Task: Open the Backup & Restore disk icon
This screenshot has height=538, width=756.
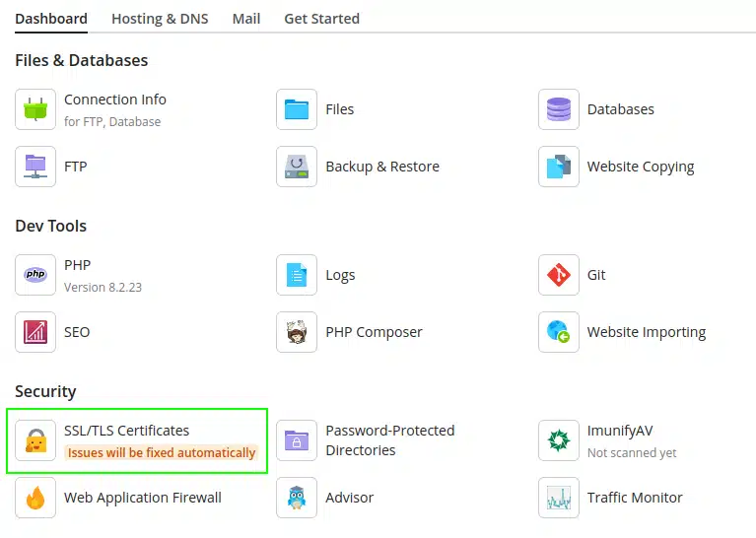Action: click(297, 167)
